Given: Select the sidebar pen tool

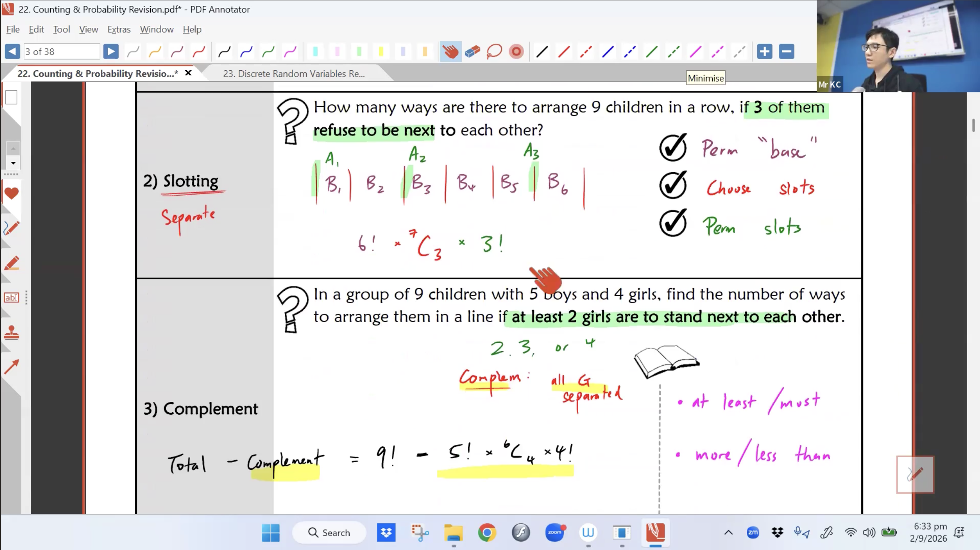Looking at the screenshot, I should click(11, 228).
